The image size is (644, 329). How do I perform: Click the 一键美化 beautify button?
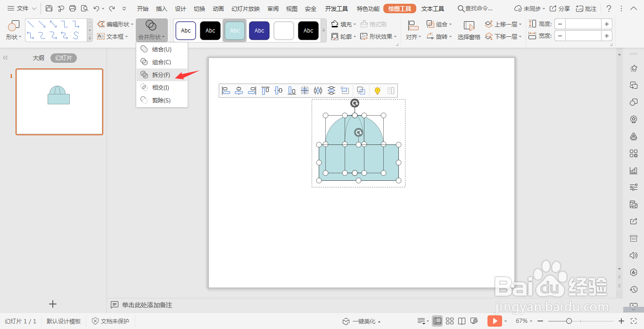coord(362,321)
